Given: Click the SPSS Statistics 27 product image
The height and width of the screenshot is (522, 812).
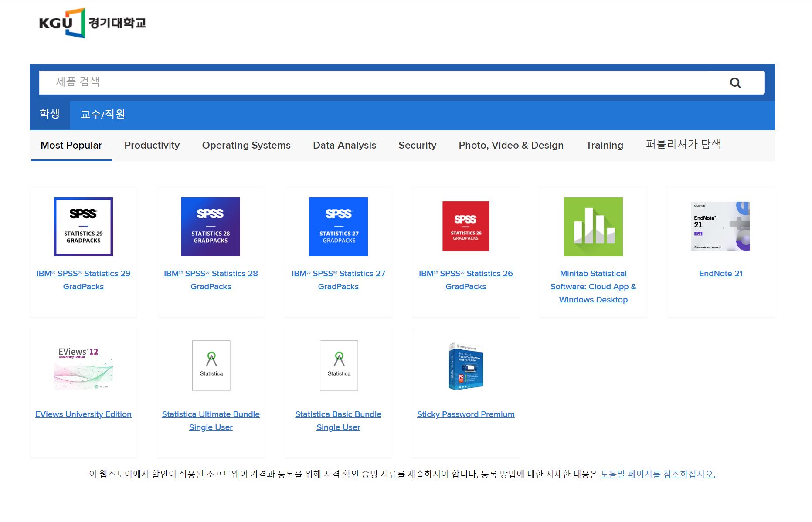Looking at the screenshot, I should [338, 227].
